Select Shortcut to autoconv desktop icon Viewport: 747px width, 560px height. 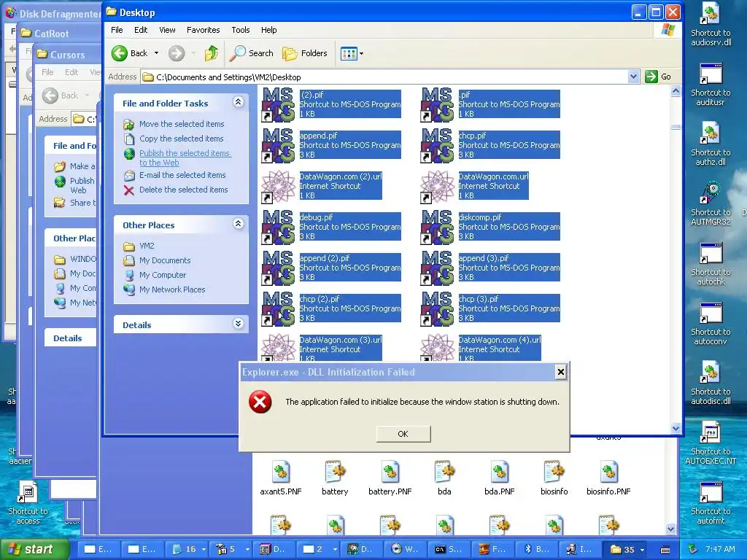pos(711,313)
